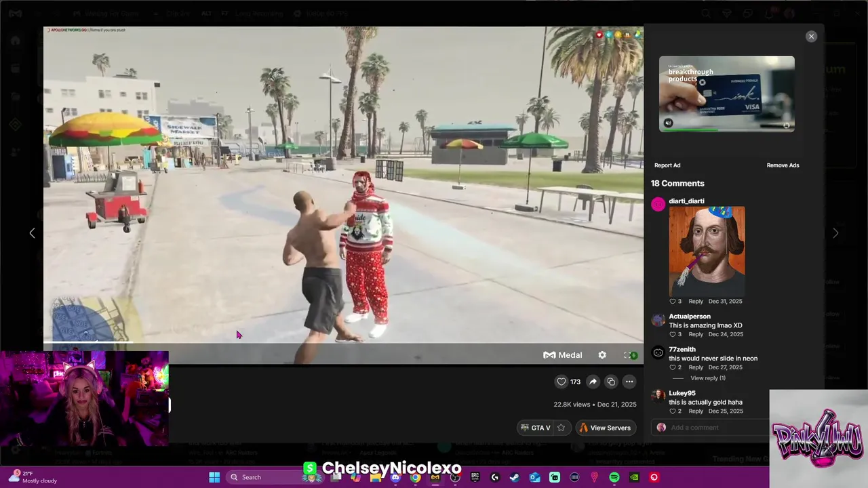Screen dimensions: 868x488
Task: Open Outlook from the taskbar
Action: click(535, 477)
